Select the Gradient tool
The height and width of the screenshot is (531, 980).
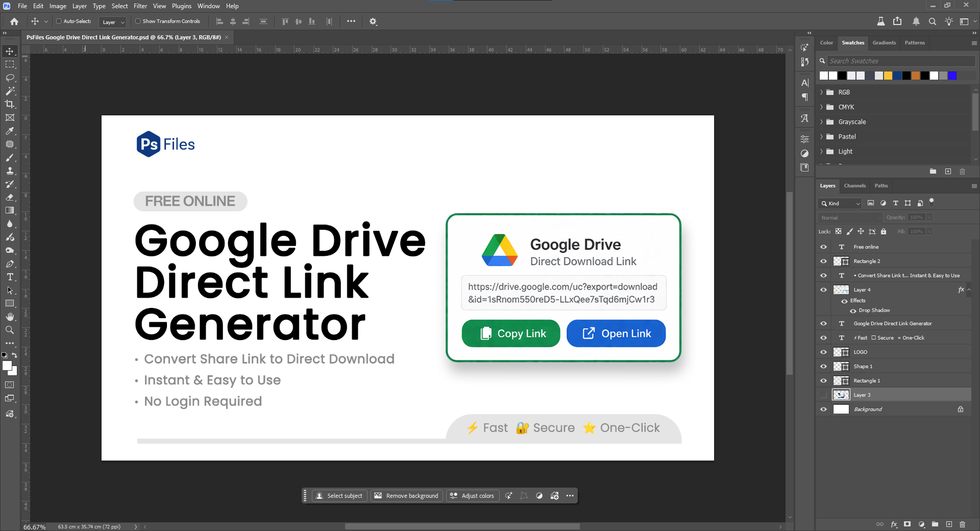pyautogui.click(x=10, y=210)
